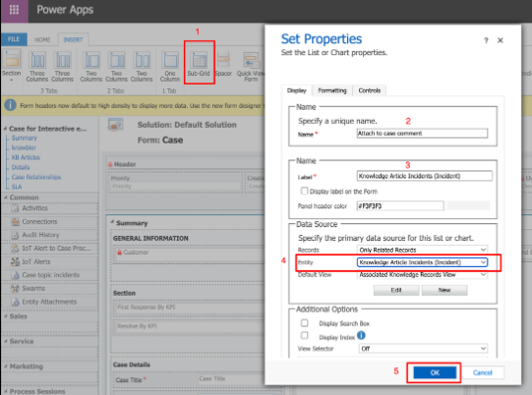Switch to the Display tab
The image size is (532, 395).
pyautogui.click(x=297, y=90)
